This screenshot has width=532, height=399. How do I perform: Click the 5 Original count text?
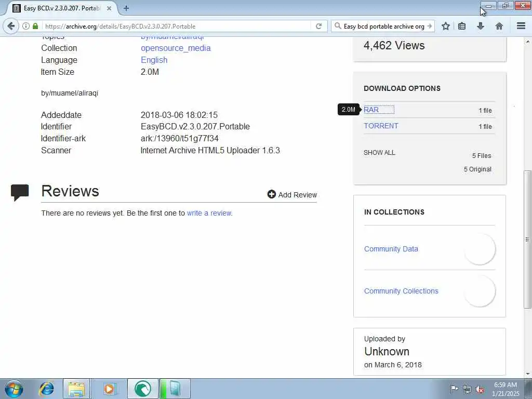pos(478,169)
